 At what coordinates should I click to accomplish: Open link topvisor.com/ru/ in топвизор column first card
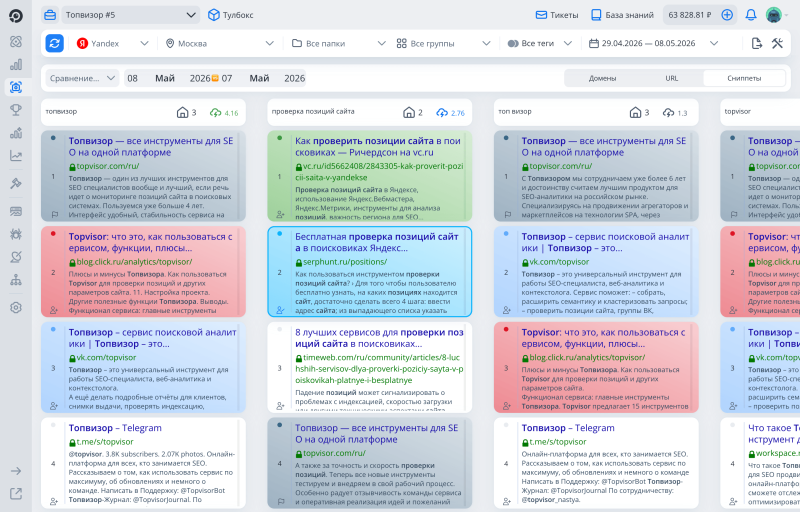click(x=107, y=166)
